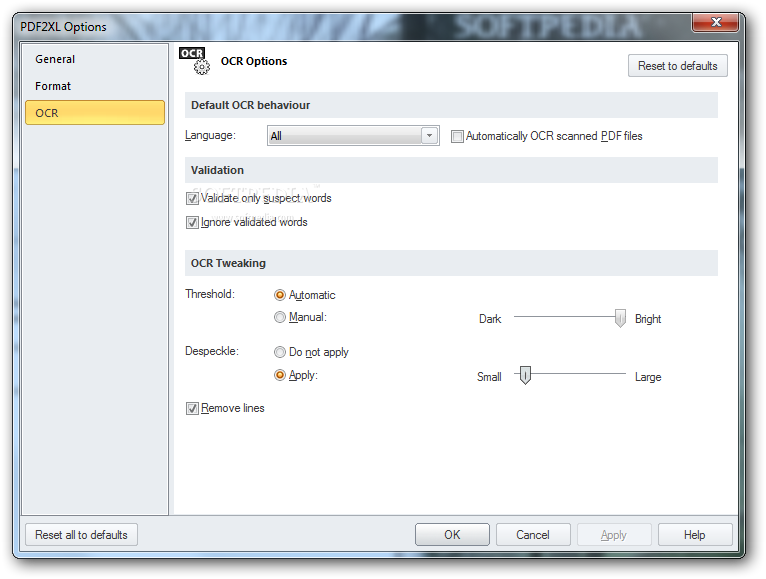Screen dimensions: 766x579
Task: Open Help for the options dialog
Action: [x=695, y=535]
